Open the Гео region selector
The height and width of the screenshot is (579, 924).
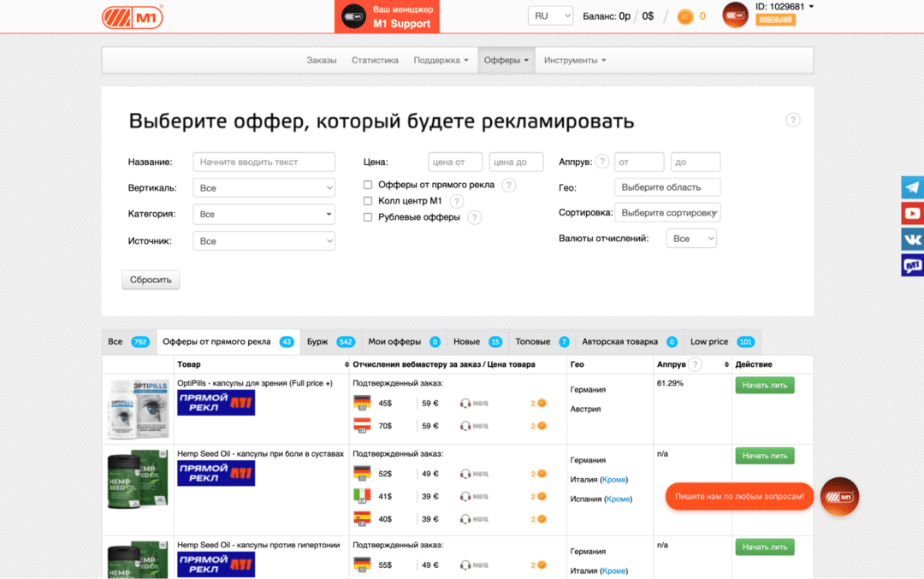[x=667, y=187]
